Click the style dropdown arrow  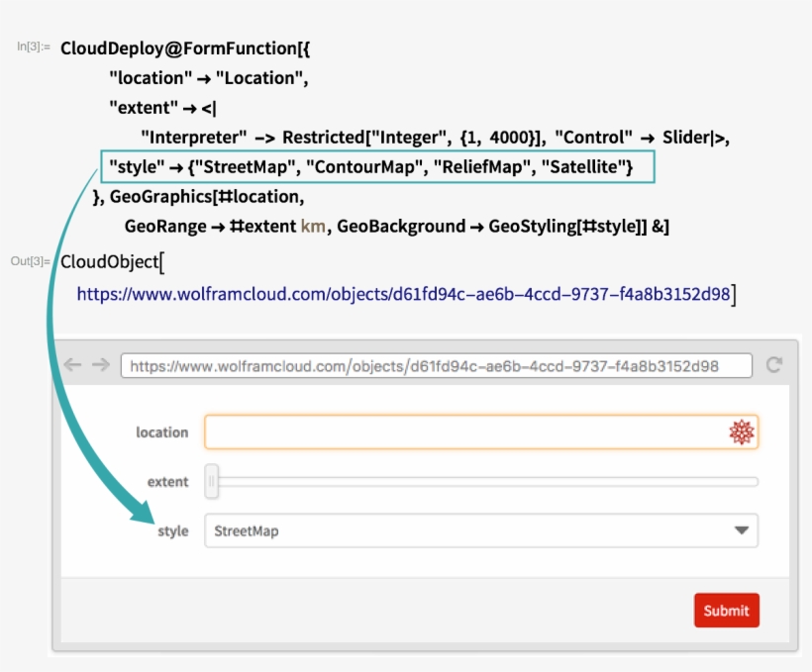[742, 530]
